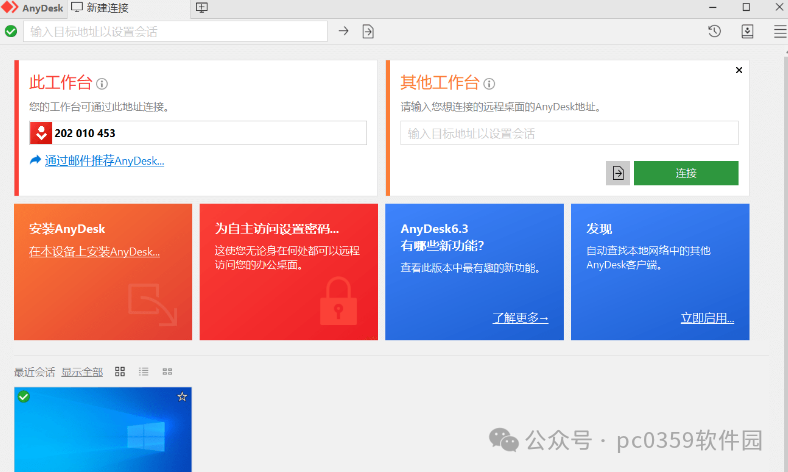Screen dimensions: 788x472
Task: Click the AnyDesk logo tab
Action: (33, 8)
